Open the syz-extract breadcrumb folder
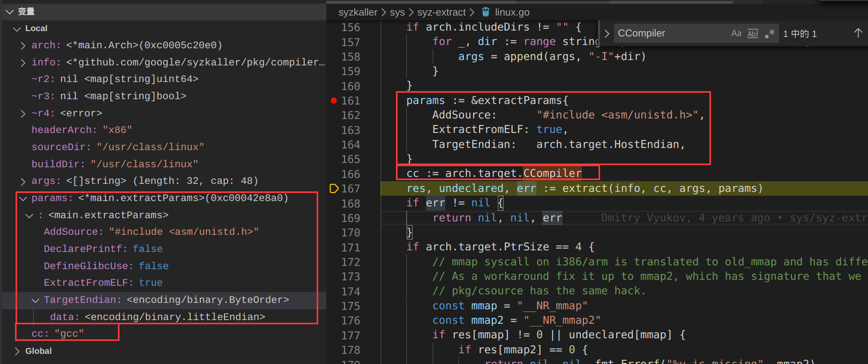Viewport: 868px width, 364px height. click(441, 12)
